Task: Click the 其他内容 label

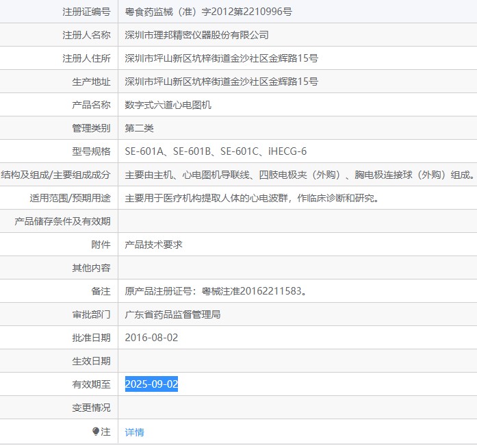Action: (x=91, y=268)
